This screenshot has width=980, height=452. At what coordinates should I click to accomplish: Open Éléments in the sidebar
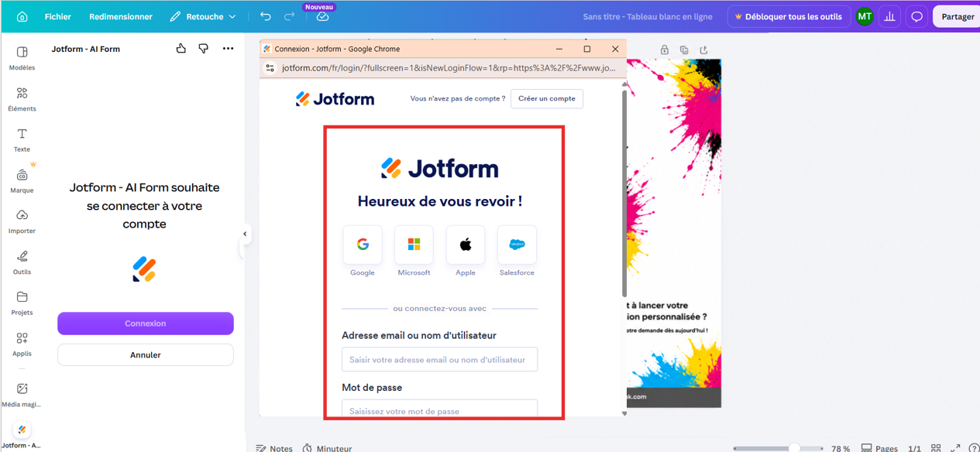(x=22, y=99)
